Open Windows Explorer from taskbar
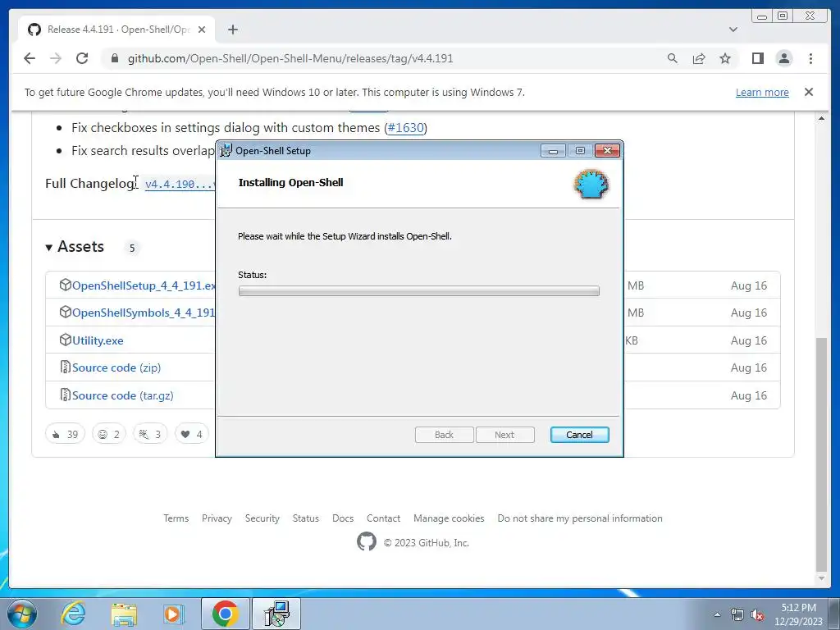The image size is (840, 630). 124,614
